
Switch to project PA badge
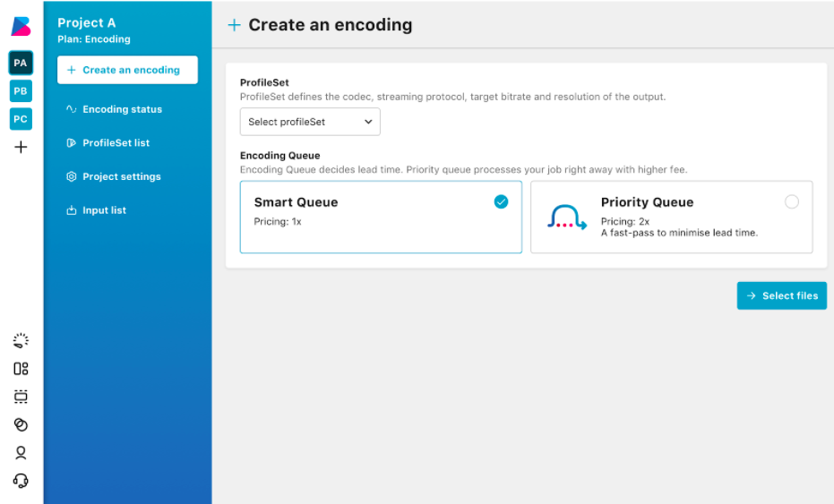pos(21,63)
